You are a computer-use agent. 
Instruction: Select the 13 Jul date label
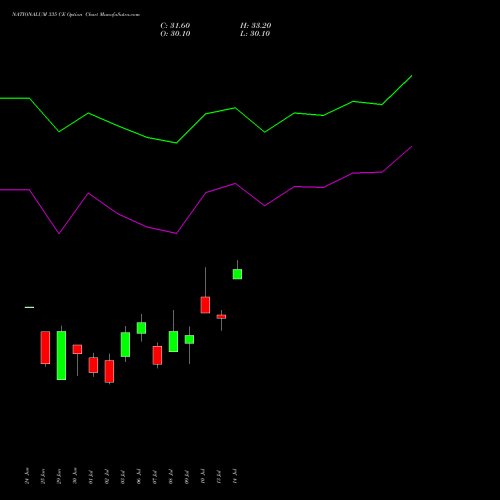pos(219,476)
